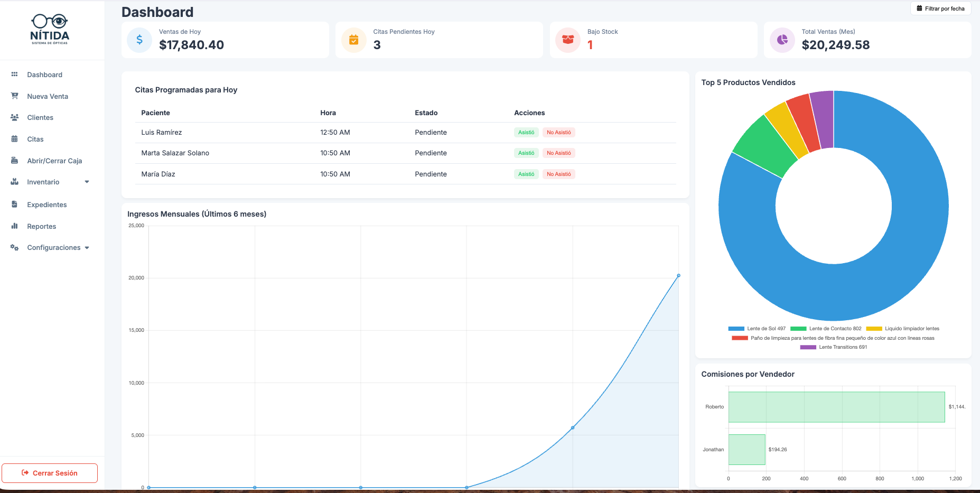Click the Ventas de Hoy dollar icon
This screenshot has width=980, height=493.
[139, 40]
